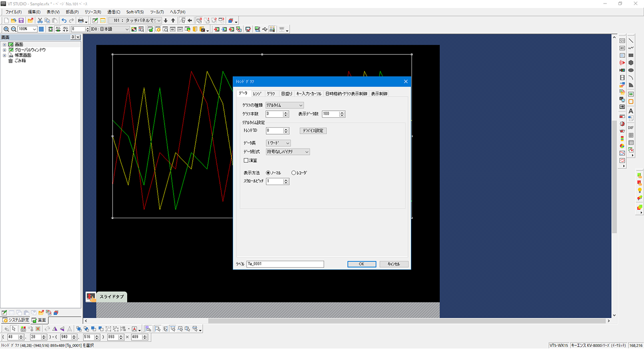Click the キャンセル button
Viewport: 644px width, 349px height.
click(394, 264)
